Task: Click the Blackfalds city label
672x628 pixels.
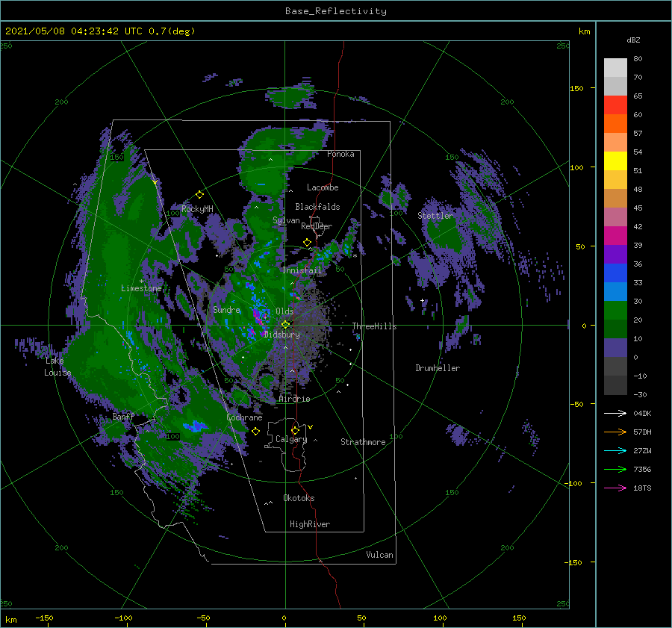Action: [x=317, y=207]
